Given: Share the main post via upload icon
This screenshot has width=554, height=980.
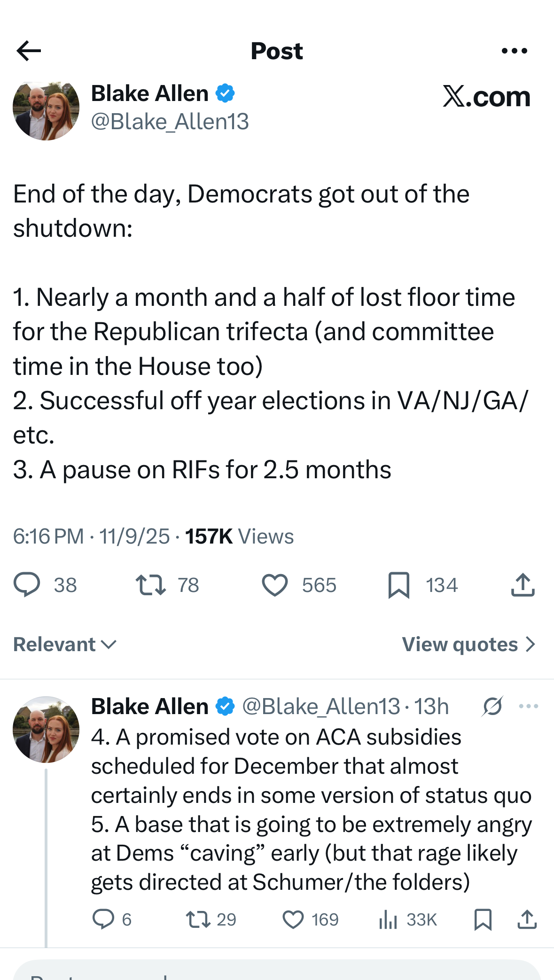Looking at the screenshot, I should 523,585.
